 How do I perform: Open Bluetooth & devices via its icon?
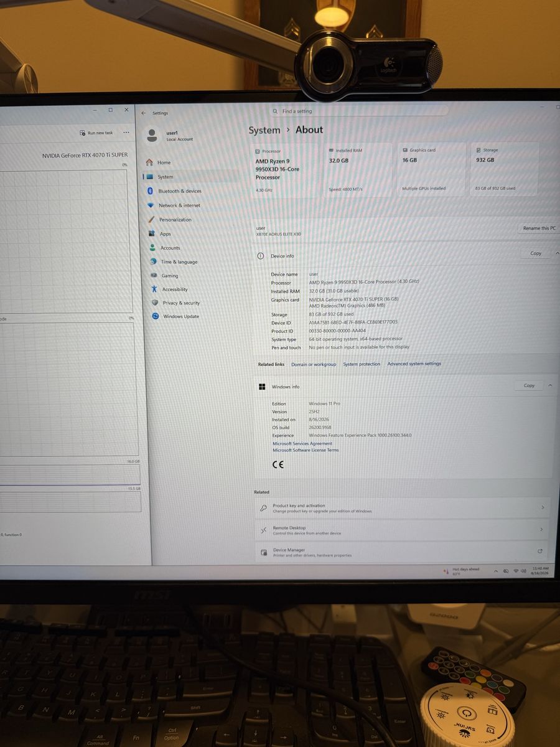pos(150,190)
